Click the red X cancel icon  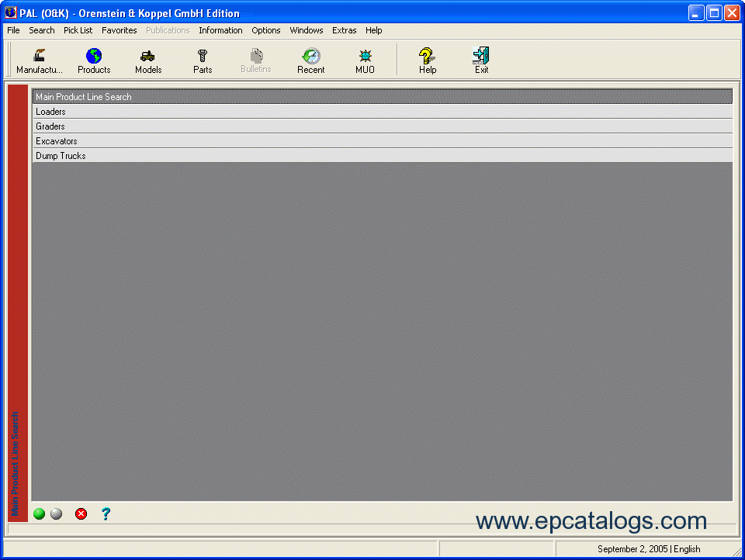click(x=81, y=513)
